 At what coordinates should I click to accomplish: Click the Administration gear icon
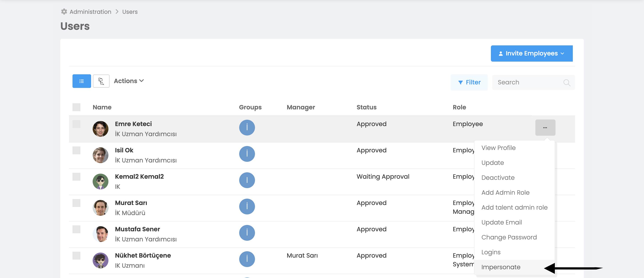coord(64,12)
